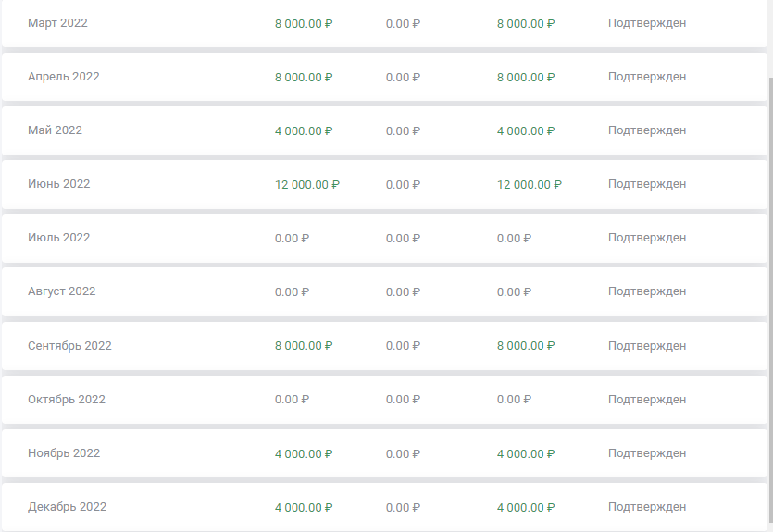Select the Июль 2022 row
773x532 pixels.
(x=384, y=238)
